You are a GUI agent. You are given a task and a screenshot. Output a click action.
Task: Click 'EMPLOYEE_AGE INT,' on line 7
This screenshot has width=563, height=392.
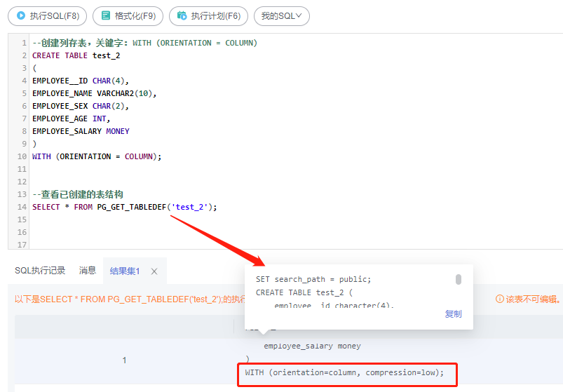(x=71, y=119)
